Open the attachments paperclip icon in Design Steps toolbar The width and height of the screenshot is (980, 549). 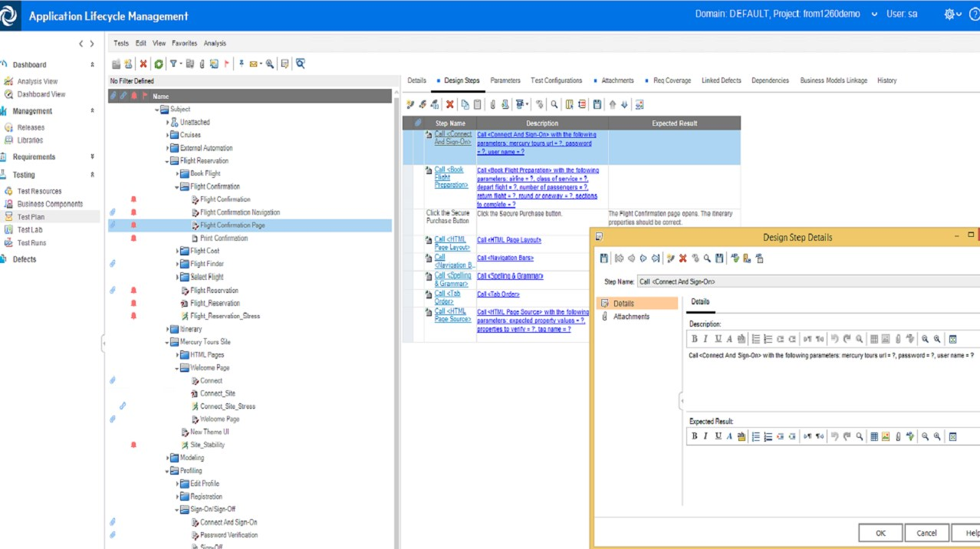click(x=492, y=104)
